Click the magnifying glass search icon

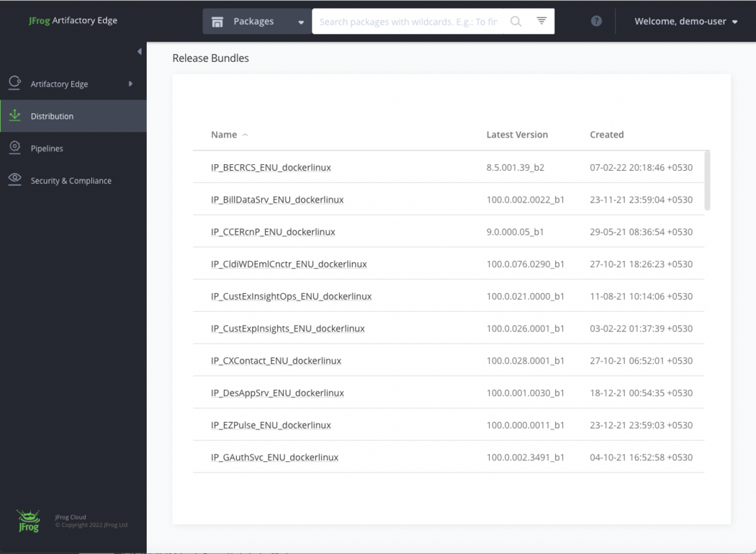pos(516,21)
